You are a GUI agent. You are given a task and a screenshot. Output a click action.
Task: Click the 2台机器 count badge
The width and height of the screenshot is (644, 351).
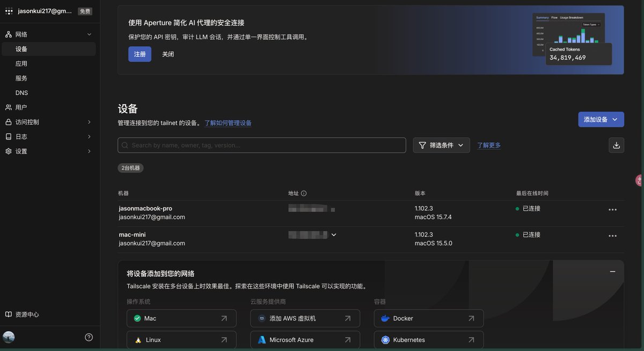pyautogui.click(x=130, y=168)
